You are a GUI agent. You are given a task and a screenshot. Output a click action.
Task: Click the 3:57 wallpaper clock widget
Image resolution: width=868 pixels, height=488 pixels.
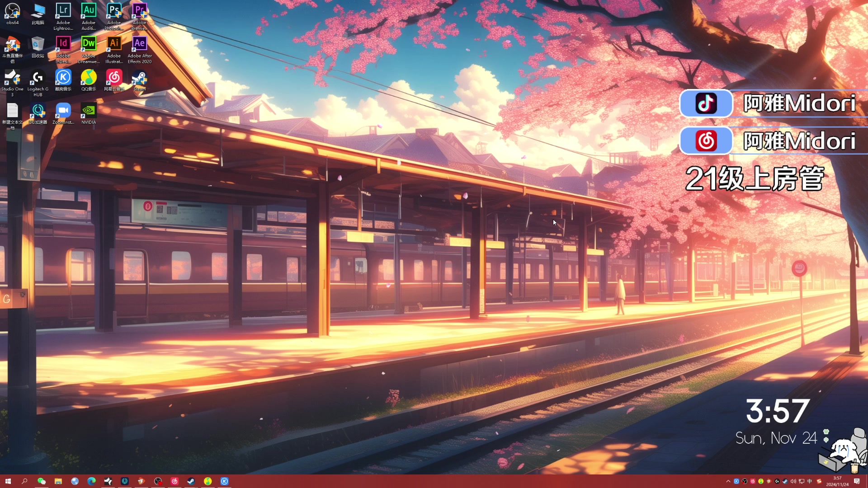(777, 411)
